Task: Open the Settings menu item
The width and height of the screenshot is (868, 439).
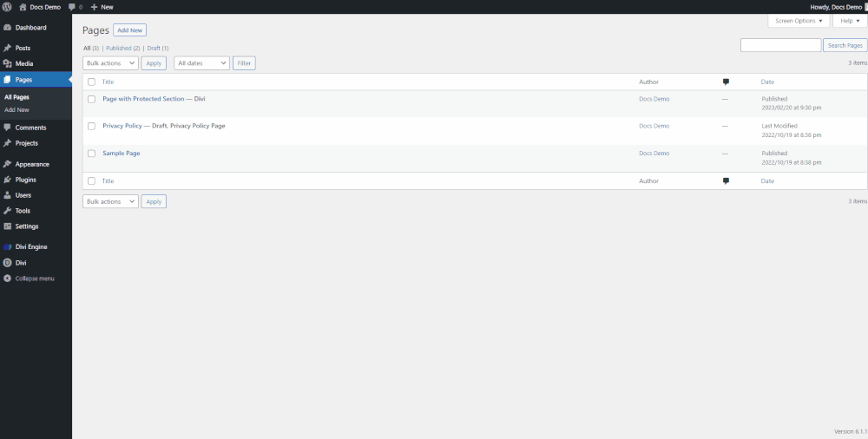Action: (26, 226)
